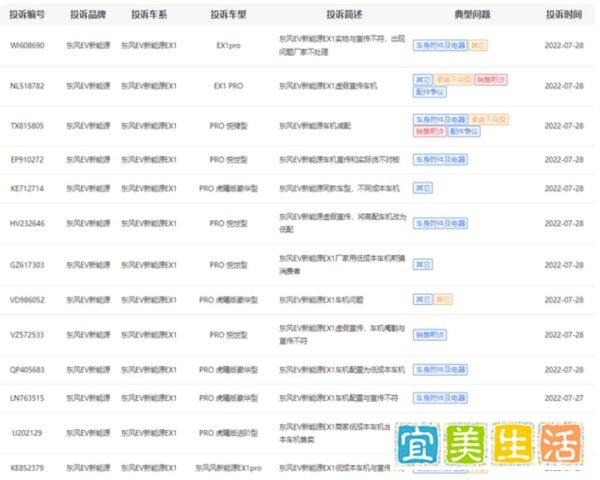Open LN763515 complaint description text
Image resolution: width=600 pixels, height=480 pixels.
(x=338, y=398)
